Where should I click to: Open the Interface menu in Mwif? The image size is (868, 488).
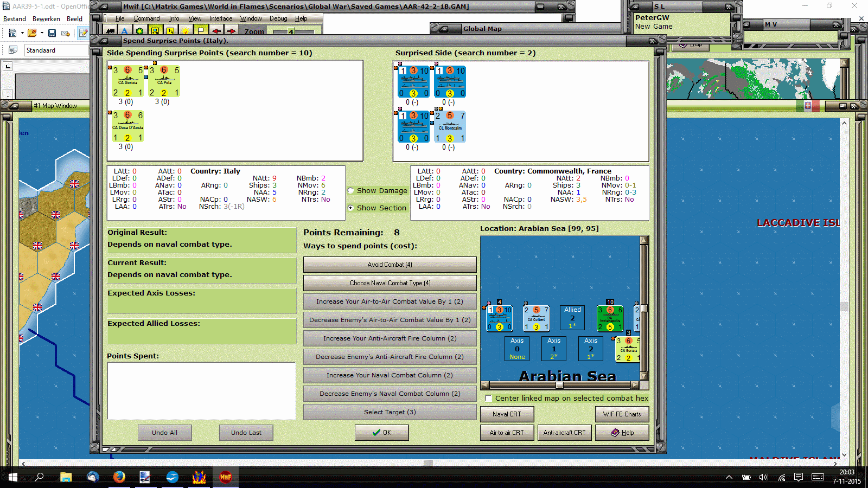[221, 18]
